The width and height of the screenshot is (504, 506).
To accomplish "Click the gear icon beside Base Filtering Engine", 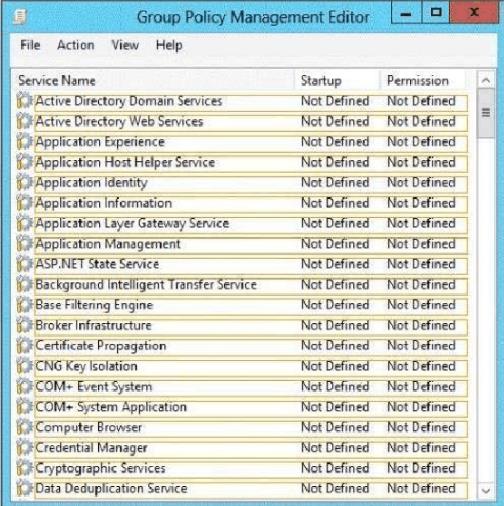I will (25, 305).
